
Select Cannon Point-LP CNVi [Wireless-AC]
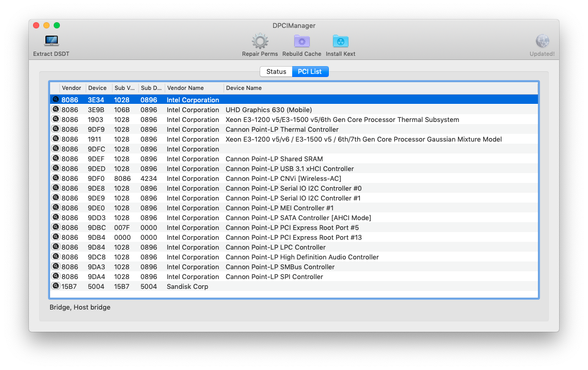pos(283,179)
